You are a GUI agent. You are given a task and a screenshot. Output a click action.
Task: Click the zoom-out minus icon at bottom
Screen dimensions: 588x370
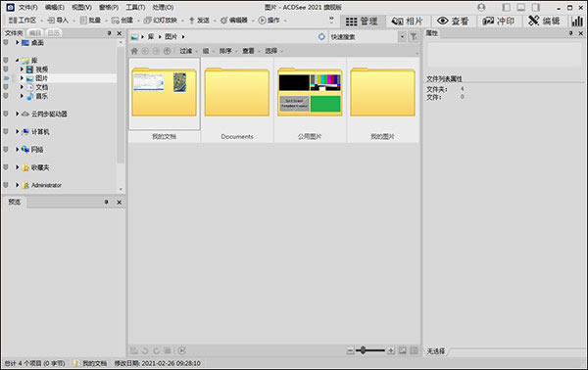click(350, 350)
